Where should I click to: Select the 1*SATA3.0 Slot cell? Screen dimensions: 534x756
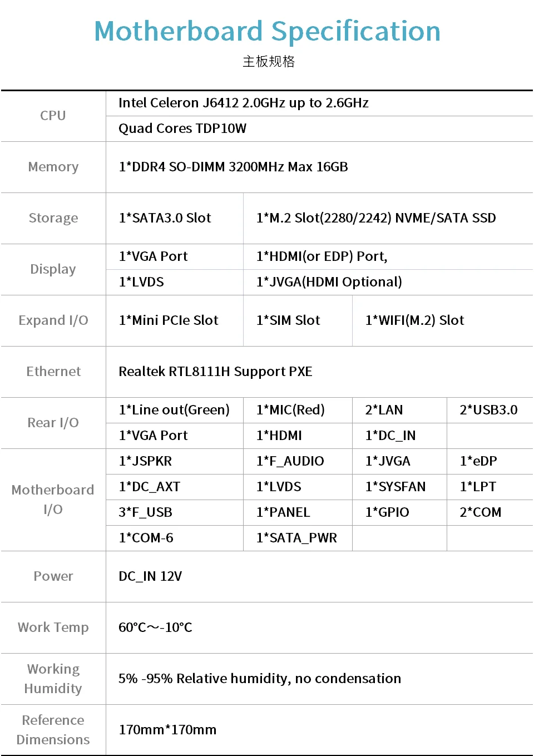pos(165,218)
